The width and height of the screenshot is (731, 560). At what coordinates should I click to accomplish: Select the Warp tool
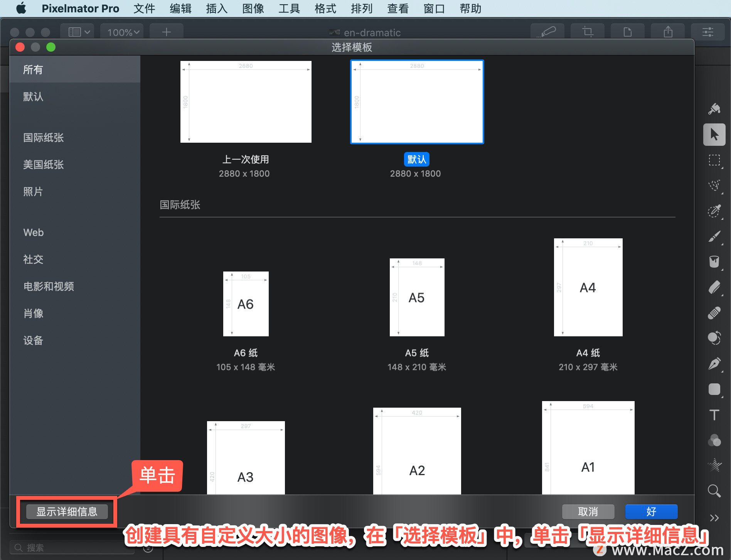(714, 466)
